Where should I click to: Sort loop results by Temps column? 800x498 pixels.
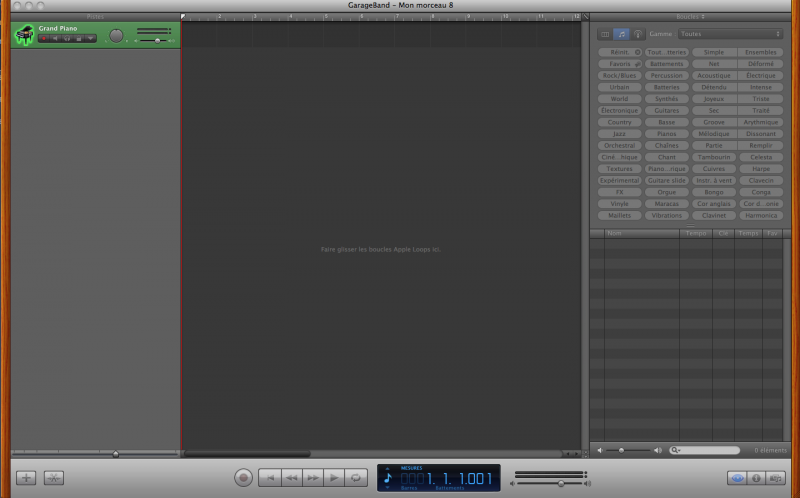pos(748,233)
